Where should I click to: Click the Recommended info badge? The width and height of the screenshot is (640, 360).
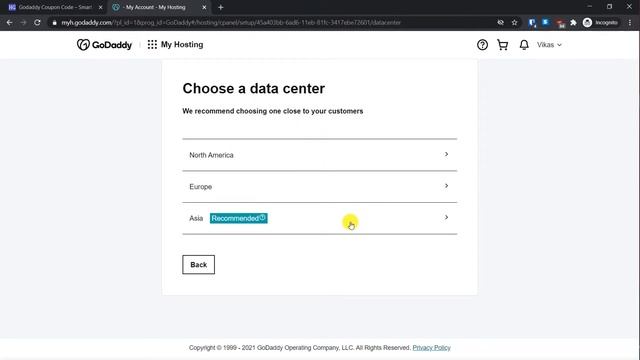[x=239, y=218]
